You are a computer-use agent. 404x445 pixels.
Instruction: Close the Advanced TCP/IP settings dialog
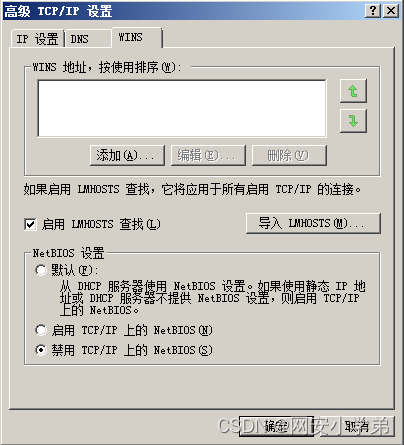click(x=391, y=11)
